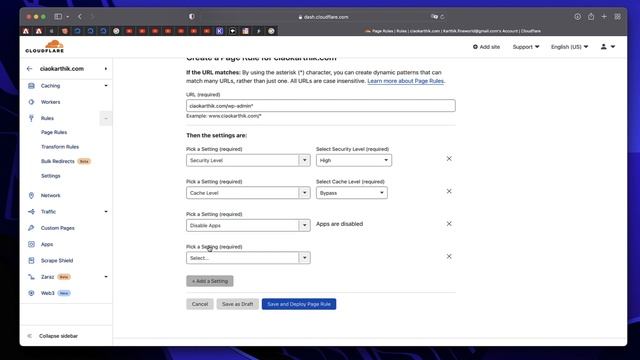The height and width of the screenshot is (360, 640).
Task: Select the Page Rules browser tab
Action: click(453, 31)
